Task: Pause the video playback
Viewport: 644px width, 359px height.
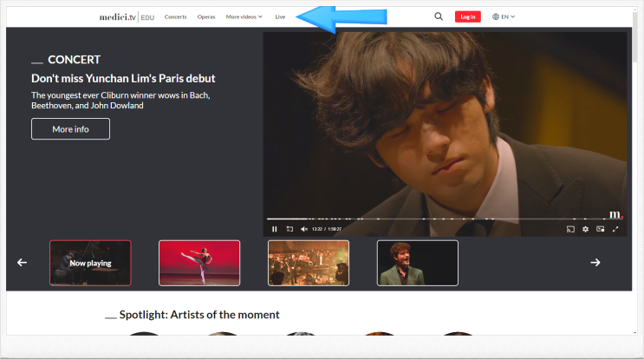Action: 275,229
